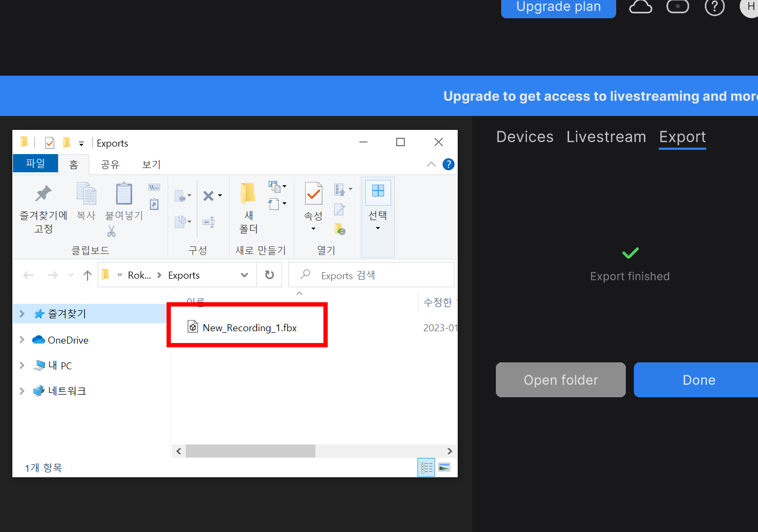The width and height of the screenshot is (758, 532).
Task: Expand the OneDrive tree node
Action: click(x=22, y=339)
